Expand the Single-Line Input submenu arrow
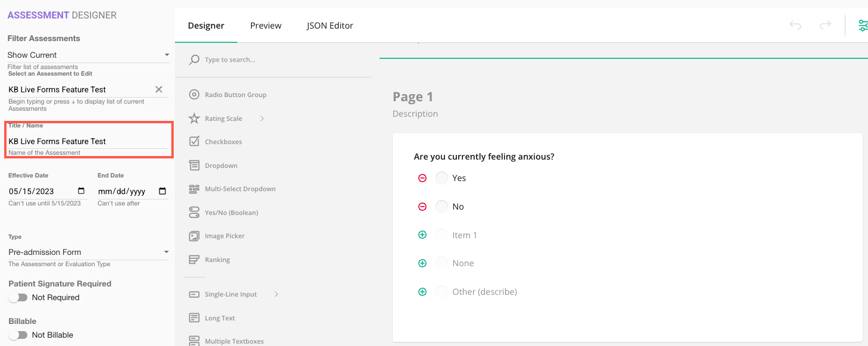868x346 pixels. [276, 294]
